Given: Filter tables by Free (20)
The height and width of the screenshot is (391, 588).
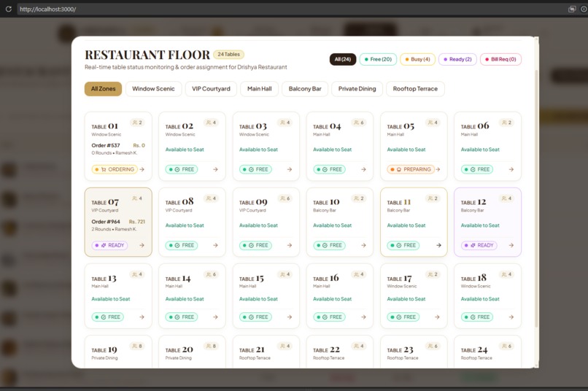Looking at the screenshot, I should tap(378, 59).
